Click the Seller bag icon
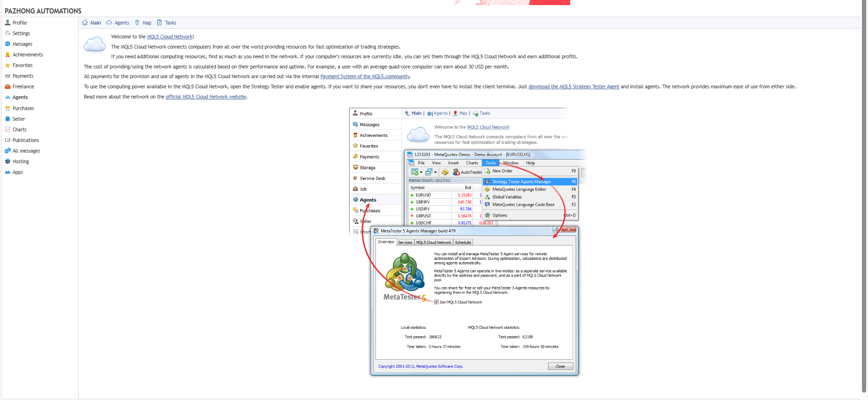This screenshot has height=400, width=868. [7, 119]
